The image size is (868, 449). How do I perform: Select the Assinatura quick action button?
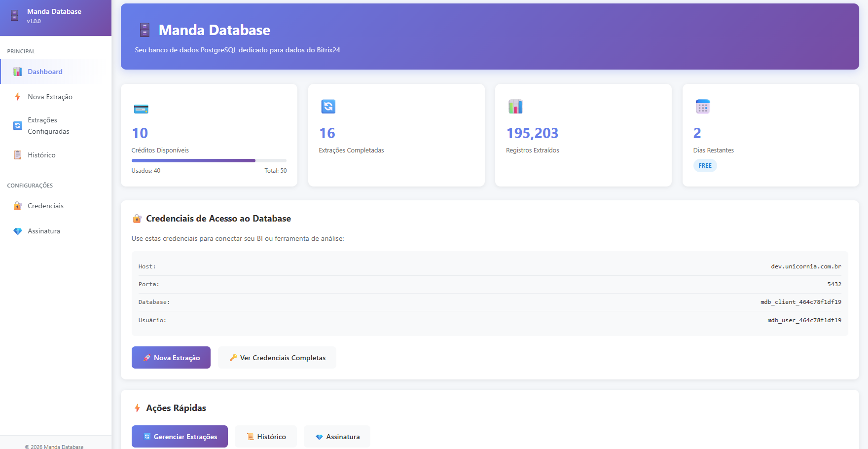point(337,437)
